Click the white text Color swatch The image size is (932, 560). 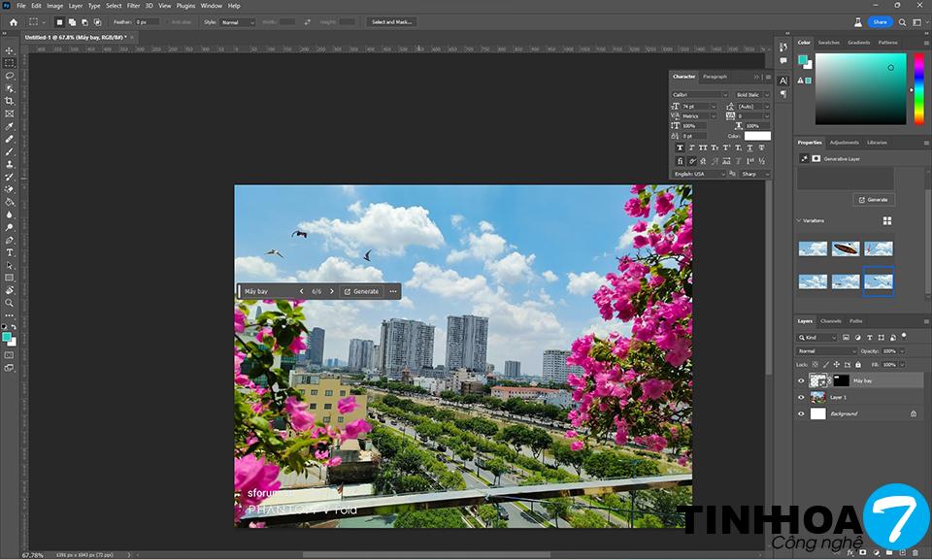tap(757, 137)
